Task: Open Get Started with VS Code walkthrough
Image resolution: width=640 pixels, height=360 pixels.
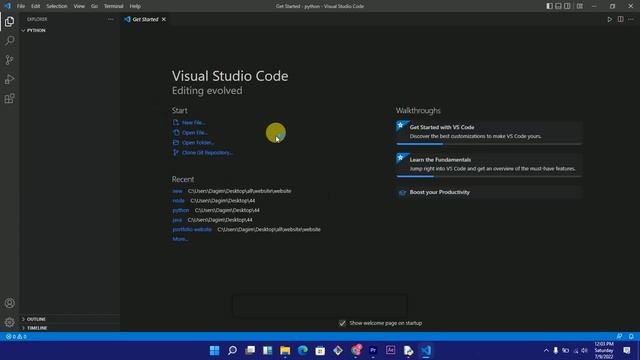Action: [489, 132]
